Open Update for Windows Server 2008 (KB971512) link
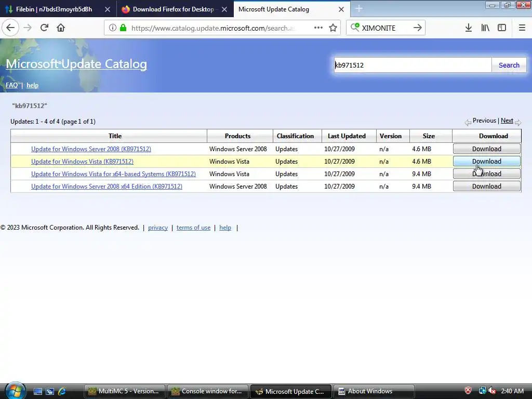Viewport: 532px width, 399px height. [91, 149]
